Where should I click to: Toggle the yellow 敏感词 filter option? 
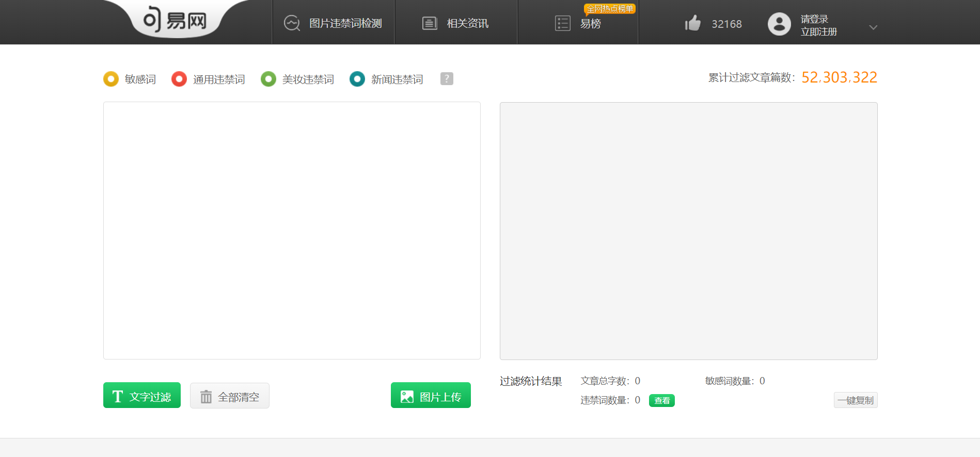[x=111, y=79]
